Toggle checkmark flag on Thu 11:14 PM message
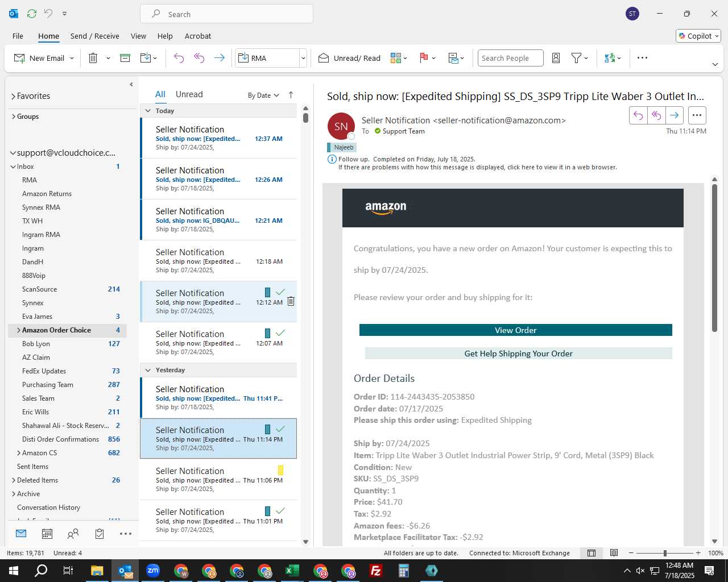 [280, 429]
